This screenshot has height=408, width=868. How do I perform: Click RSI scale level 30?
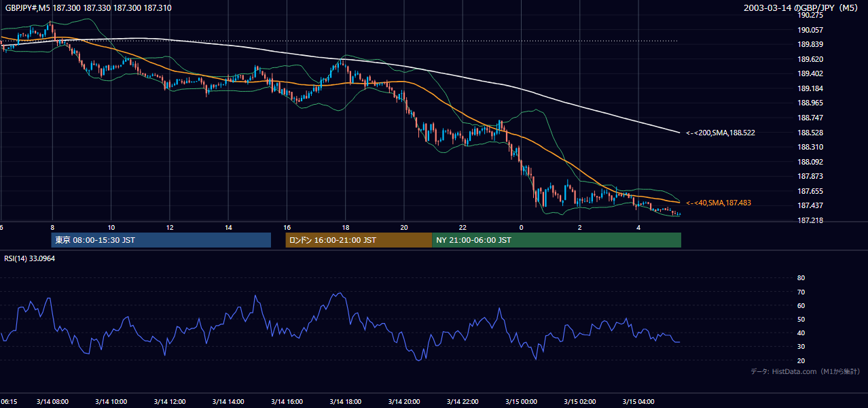pyautogui.click(x=801, y=347)
